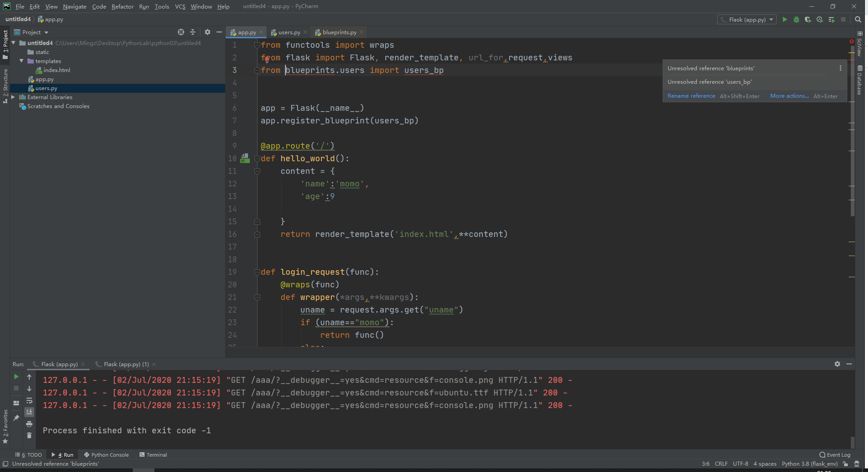Run with coverage shield icon
Image resolution: width=868 pixels, height=472 pixels.
pos(808,19)
